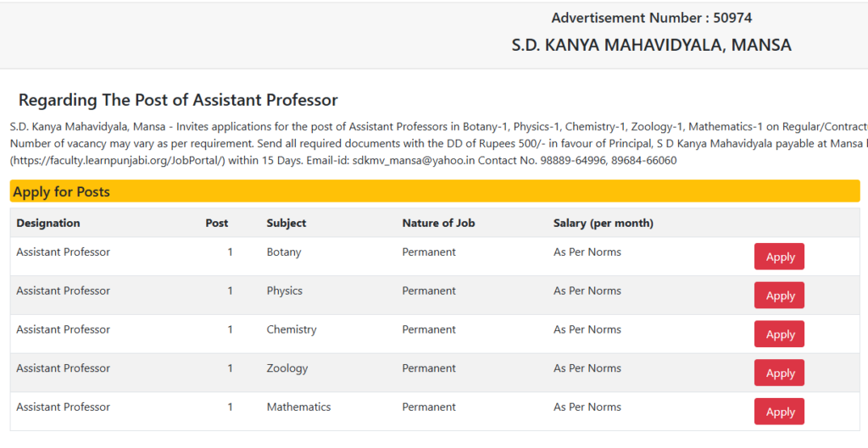Click As Per Norms in the Mathematics row
Image resolution: width=868 pixels, height=448 pixels.
[587, 407]
